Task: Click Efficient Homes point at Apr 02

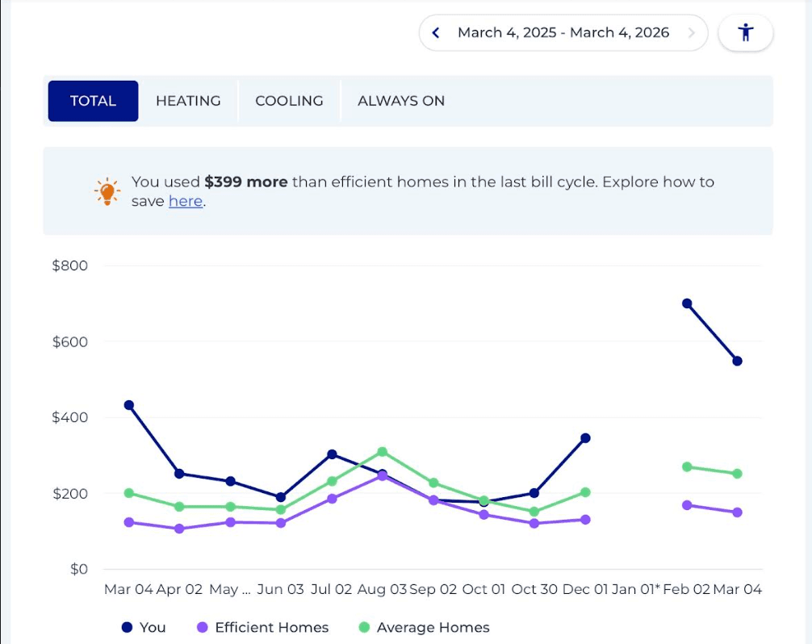Action: pos(179,529)
